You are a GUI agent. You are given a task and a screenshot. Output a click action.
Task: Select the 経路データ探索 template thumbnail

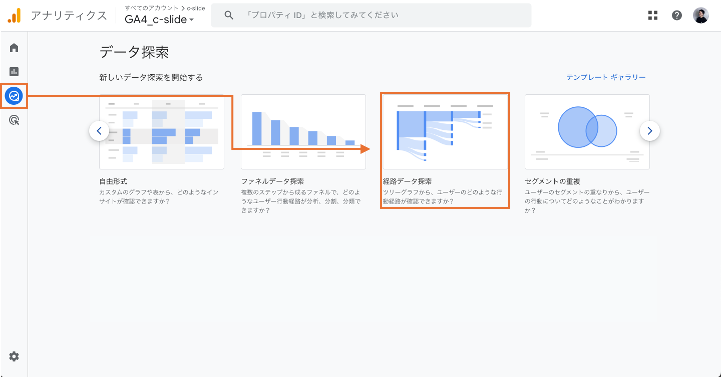click(x=445, y=132)
